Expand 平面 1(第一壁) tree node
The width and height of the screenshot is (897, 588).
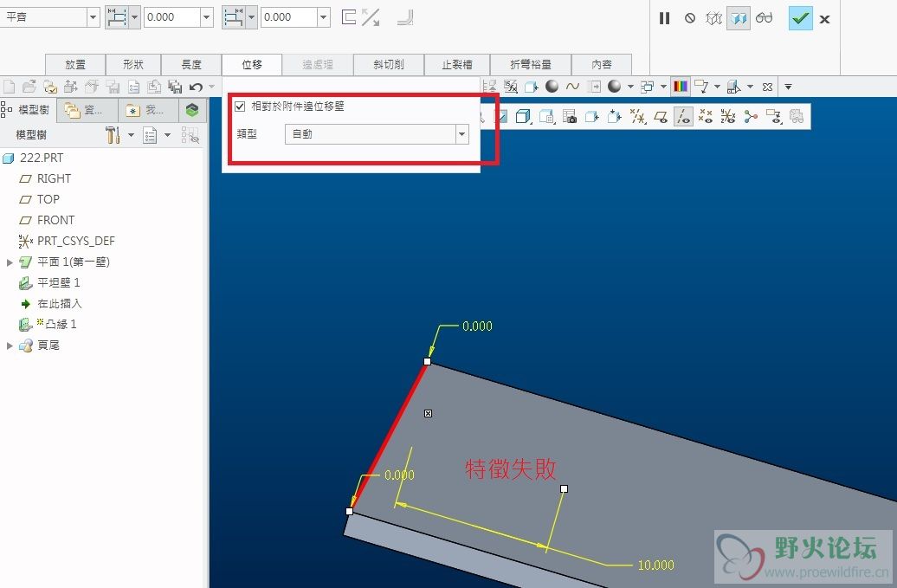(x=10, y=262)
